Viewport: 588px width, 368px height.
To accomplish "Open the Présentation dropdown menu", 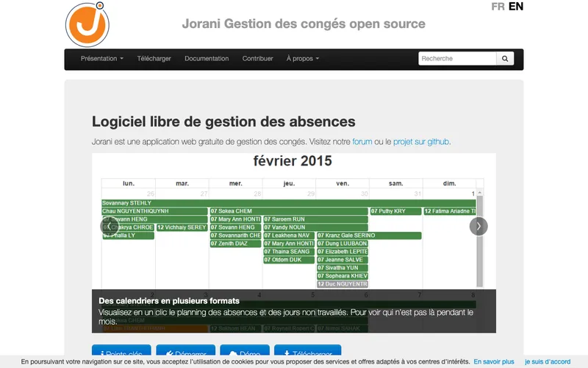I will (x=102, y=59).
